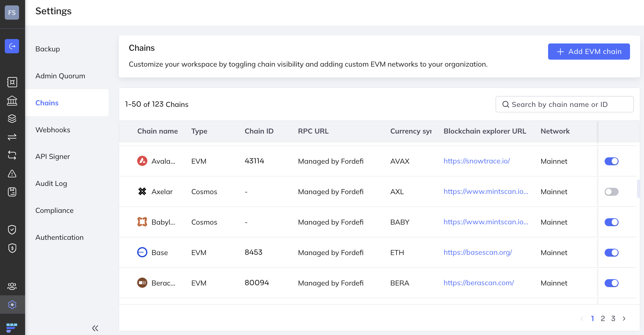Turn off the Base chain toggle

click(x=611, y=253)
